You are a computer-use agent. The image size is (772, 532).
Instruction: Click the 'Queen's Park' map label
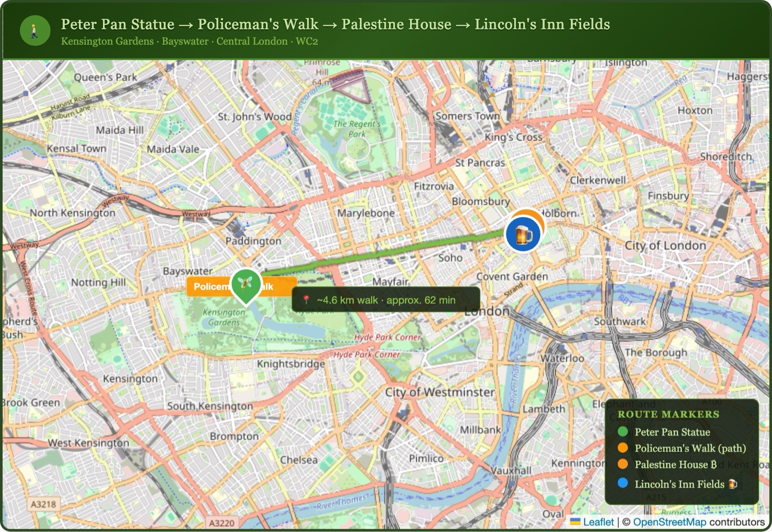click(x=106, y=77)
